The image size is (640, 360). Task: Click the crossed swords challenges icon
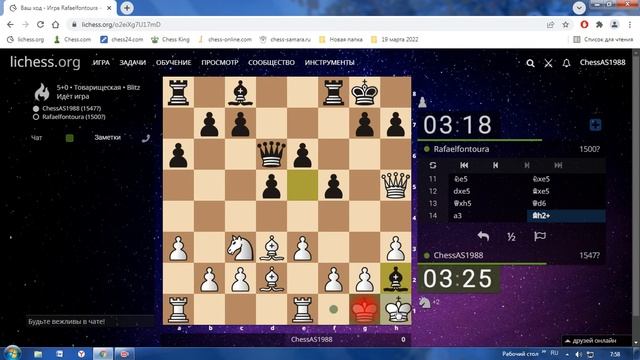point(548,63)
